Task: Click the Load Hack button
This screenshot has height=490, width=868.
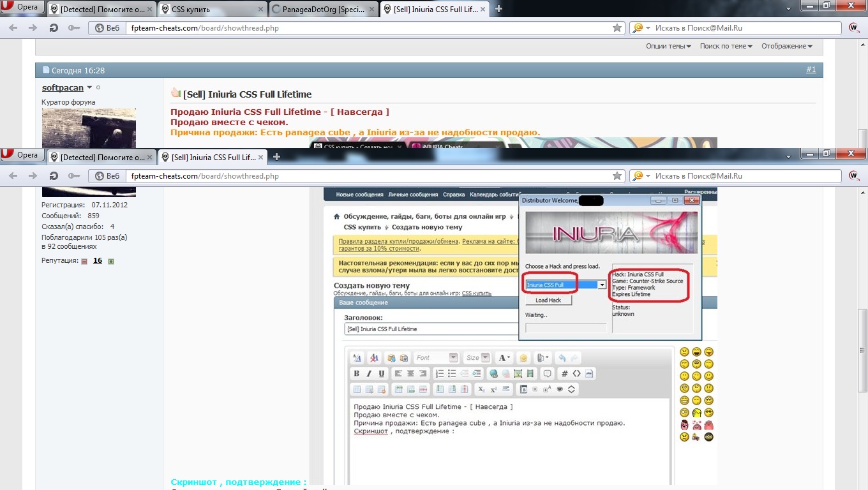Action: click(548, 301)
